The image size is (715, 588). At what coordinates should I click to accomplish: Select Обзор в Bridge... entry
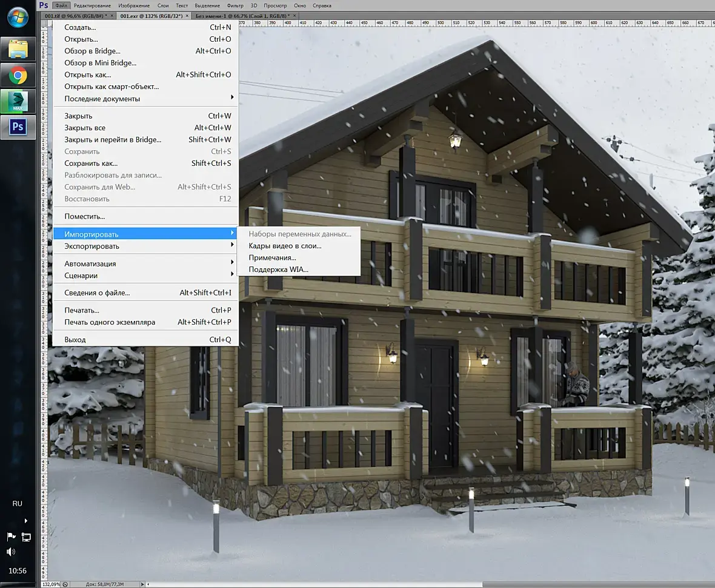[145, 51]
